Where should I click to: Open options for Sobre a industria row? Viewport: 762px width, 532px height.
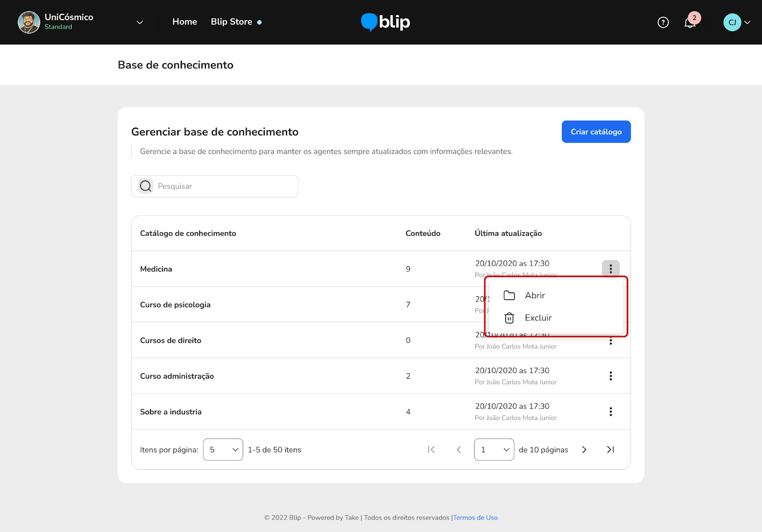click(611, 412)
